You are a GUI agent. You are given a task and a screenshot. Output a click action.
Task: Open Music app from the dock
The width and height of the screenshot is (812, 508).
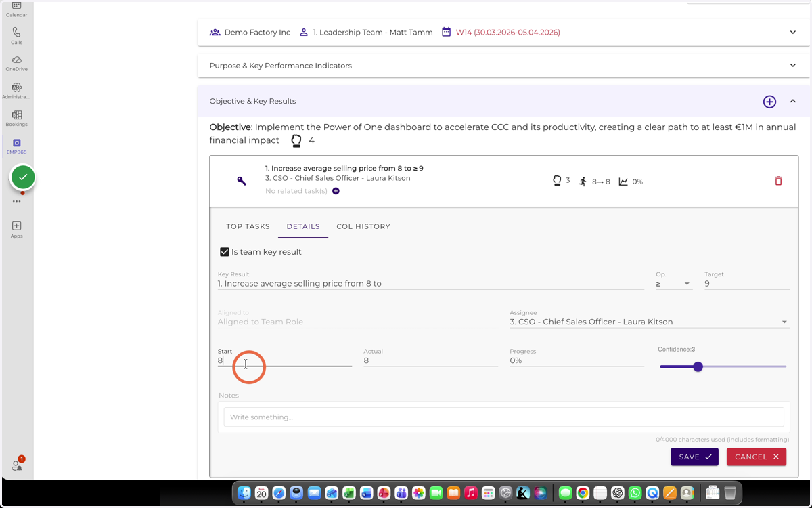point(471,493)
